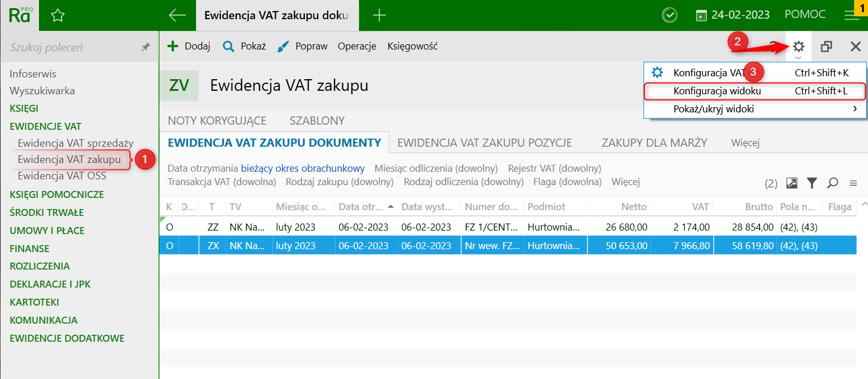Click the filter funnel icon
This screenshot has height=379, width=868.
(x=812, y=183)
